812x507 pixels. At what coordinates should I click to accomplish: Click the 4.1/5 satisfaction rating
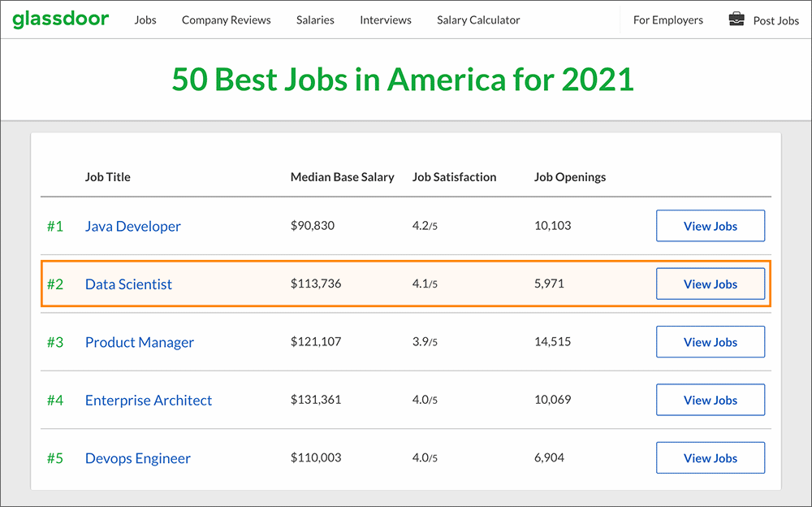click(x=425, y=284)
